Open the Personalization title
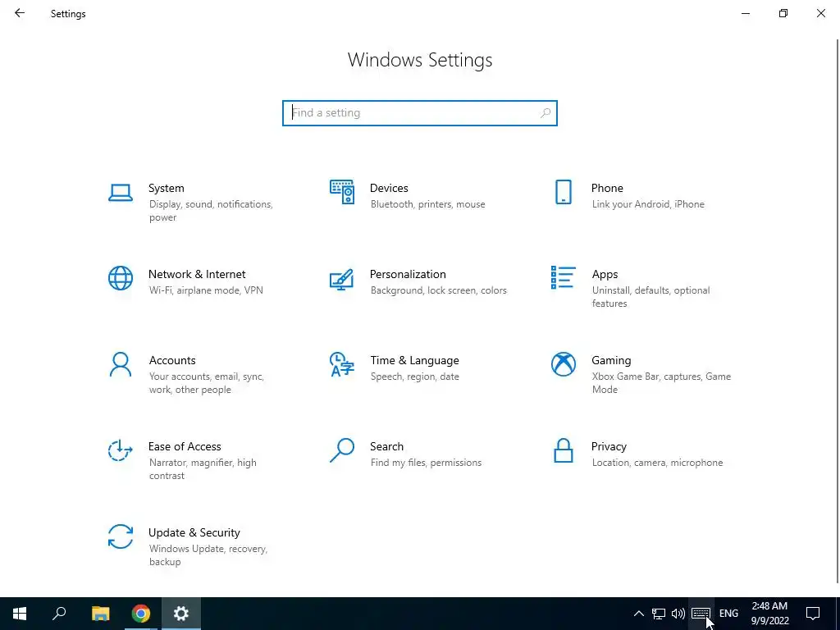 click(408, 274)
